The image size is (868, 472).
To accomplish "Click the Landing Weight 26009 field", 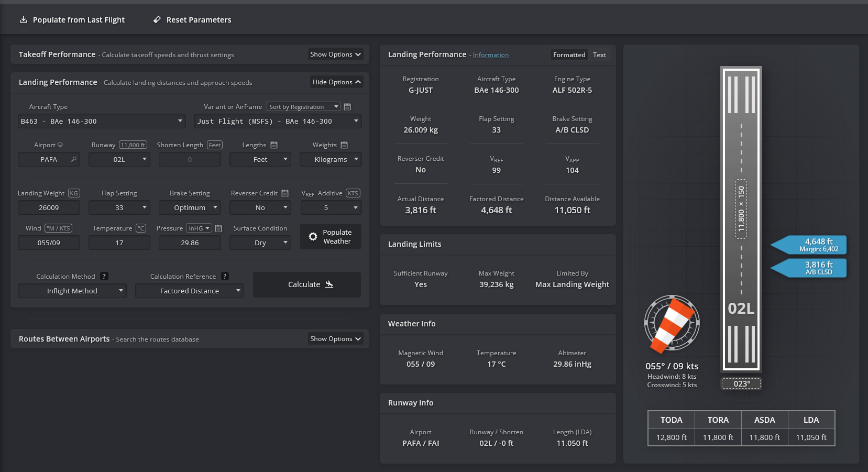I will point(49,207).
